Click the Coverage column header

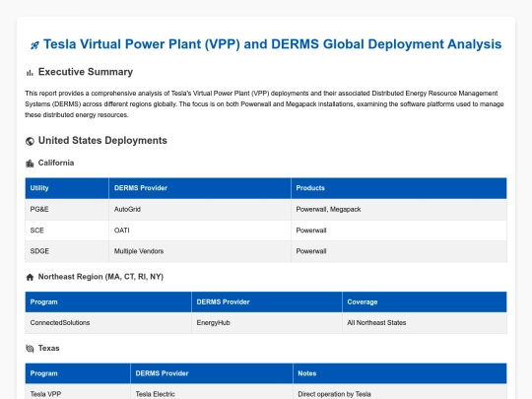click(425, 302)
